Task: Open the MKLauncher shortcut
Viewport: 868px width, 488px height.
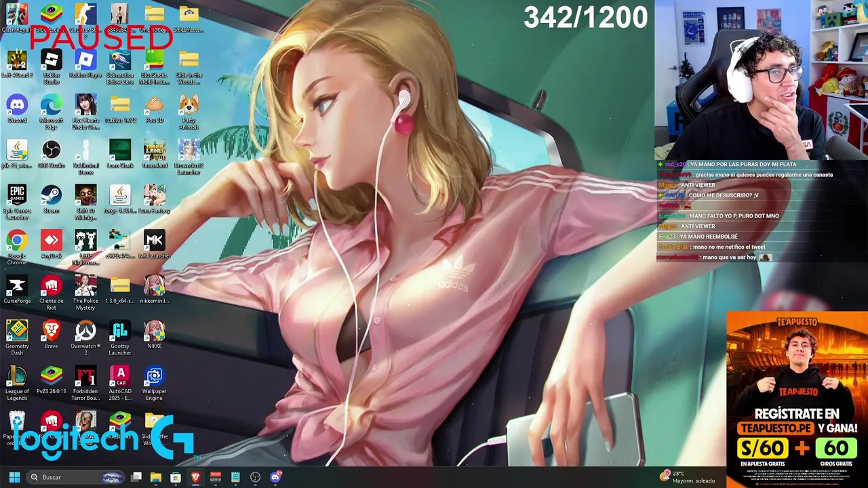Action: pyautogui.click(x=155, y=245)
